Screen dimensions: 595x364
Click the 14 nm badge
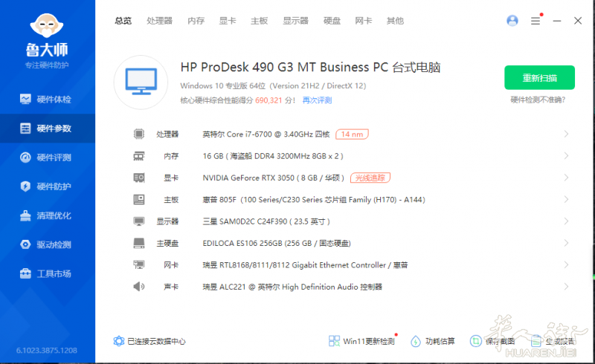coord(352,134)
